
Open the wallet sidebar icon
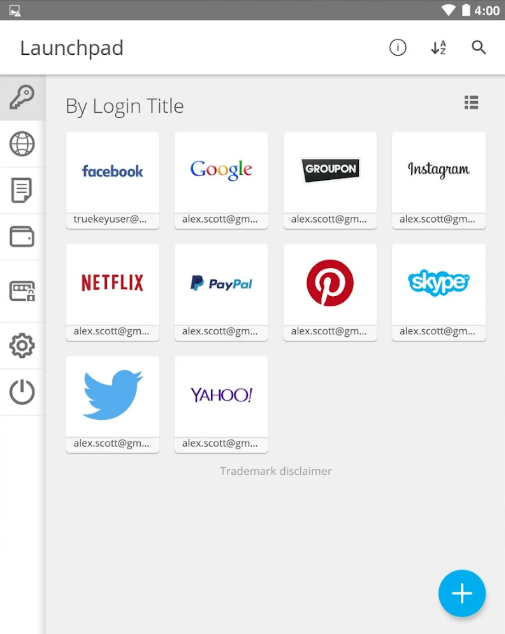pos(22,237)
